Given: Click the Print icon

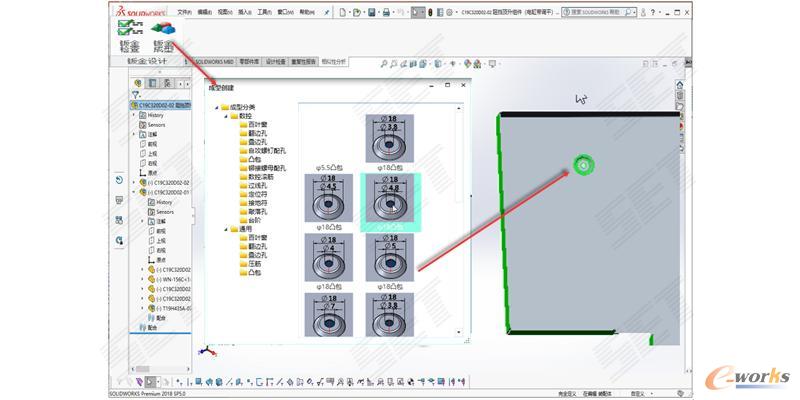Looking at the screenshot, I should pyautogui.click(x=386, y=12).
